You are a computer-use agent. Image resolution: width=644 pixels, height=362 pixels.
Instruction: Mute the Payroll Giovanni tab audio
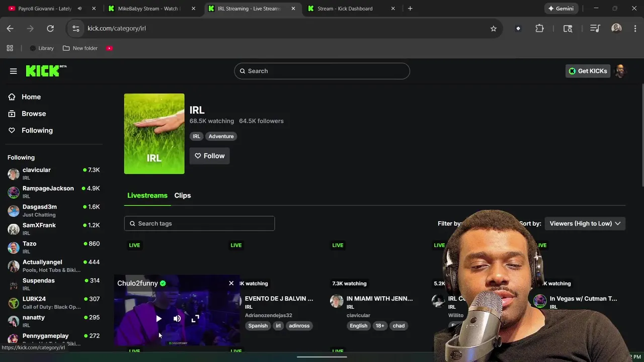79,9
